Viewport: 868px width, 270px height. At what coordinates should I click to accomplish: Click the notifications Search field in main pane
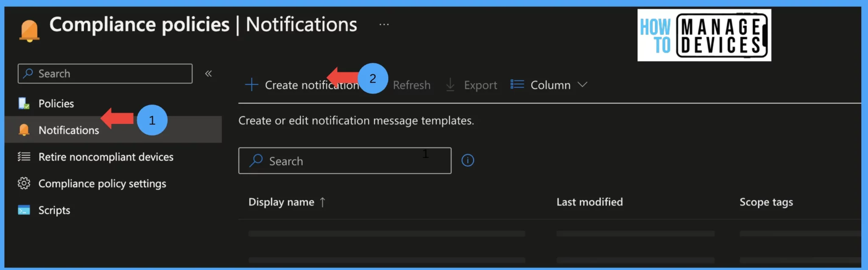pos(345,160)
